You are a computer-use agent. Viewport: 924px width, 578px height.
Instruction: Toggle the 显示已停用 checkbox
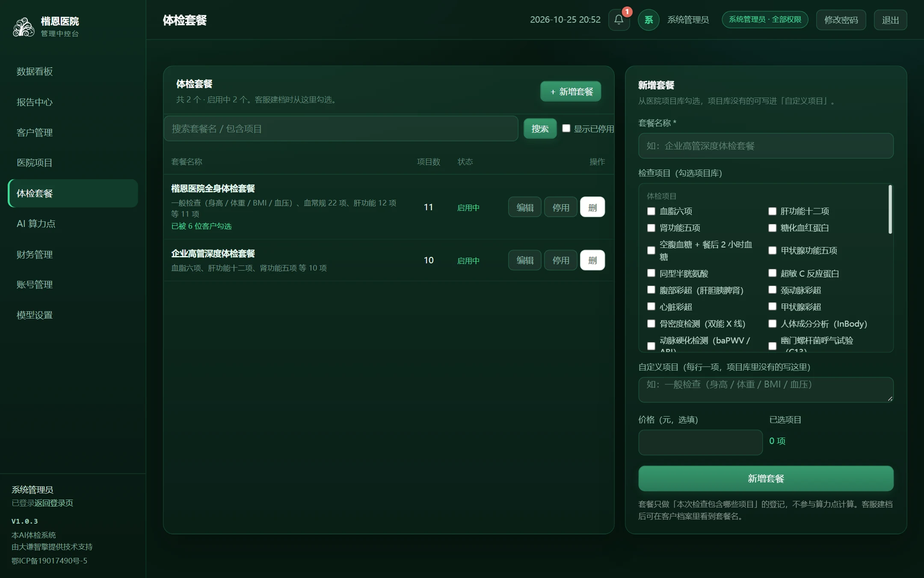click(x=566, y=128)
